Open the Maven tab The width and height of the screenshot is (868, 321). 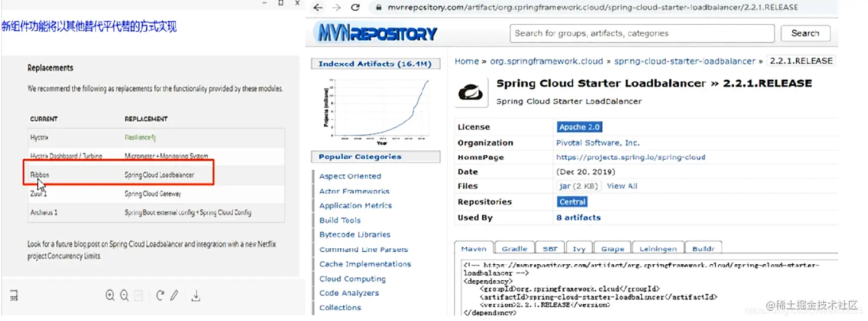click(474, 249)
